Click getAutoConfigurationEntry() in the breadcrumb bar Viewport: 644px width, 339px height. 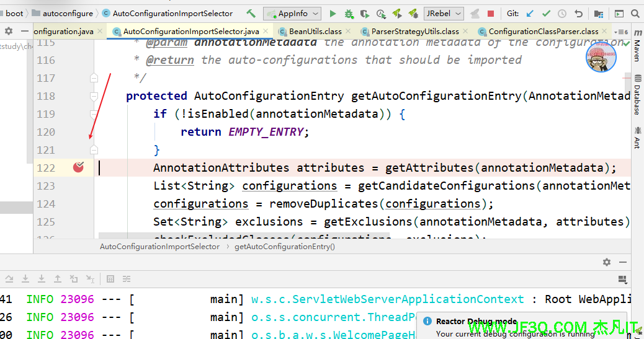click(x=284, y=247)
